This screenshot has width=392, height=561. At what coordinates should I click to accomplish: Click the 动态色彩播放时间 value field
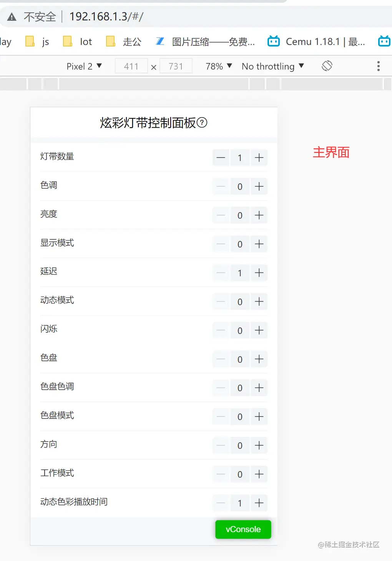coord(240,503)
